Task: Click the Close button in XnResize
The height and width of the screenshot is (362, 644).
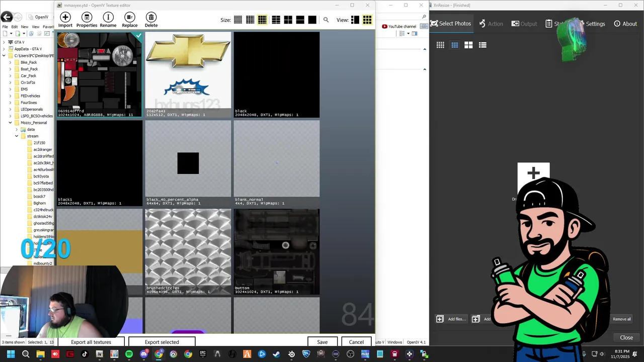Action: coord(626,337)
